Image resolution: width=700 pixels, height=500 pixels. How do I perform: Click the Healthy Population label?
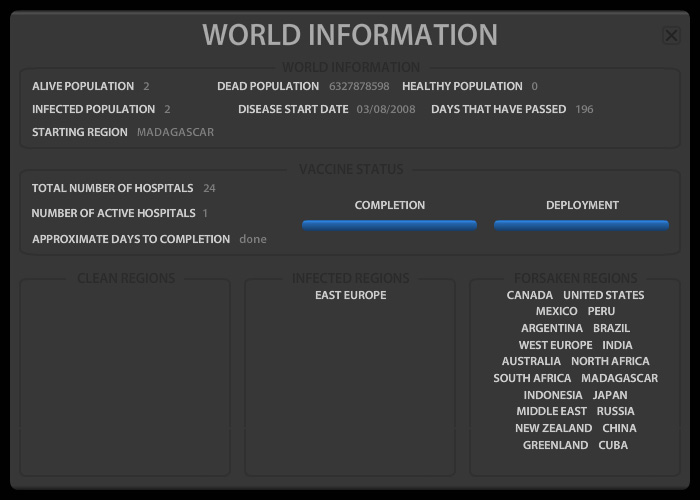coord(462,86)
